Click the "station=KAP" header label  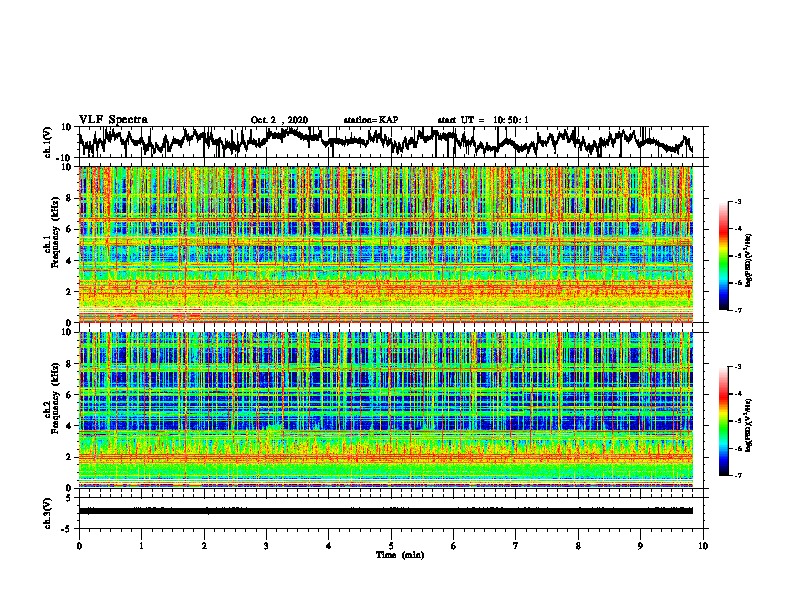click(371, 120)
